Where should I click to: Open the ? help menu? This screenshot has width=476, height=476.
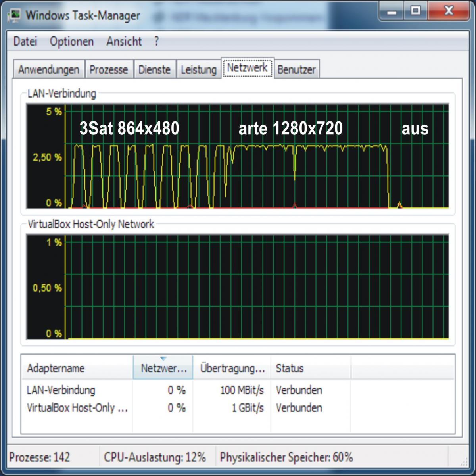(156, 42)
